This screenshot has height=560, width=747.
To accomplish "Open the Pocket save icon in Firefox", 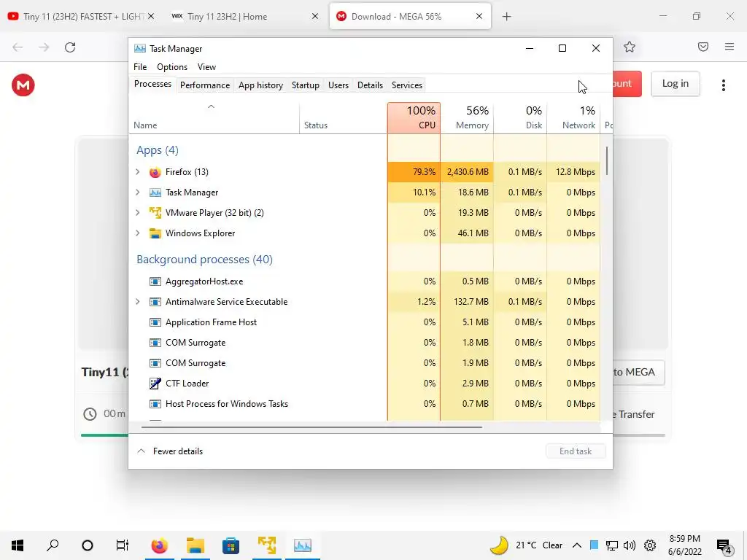I will pos(703,47).
